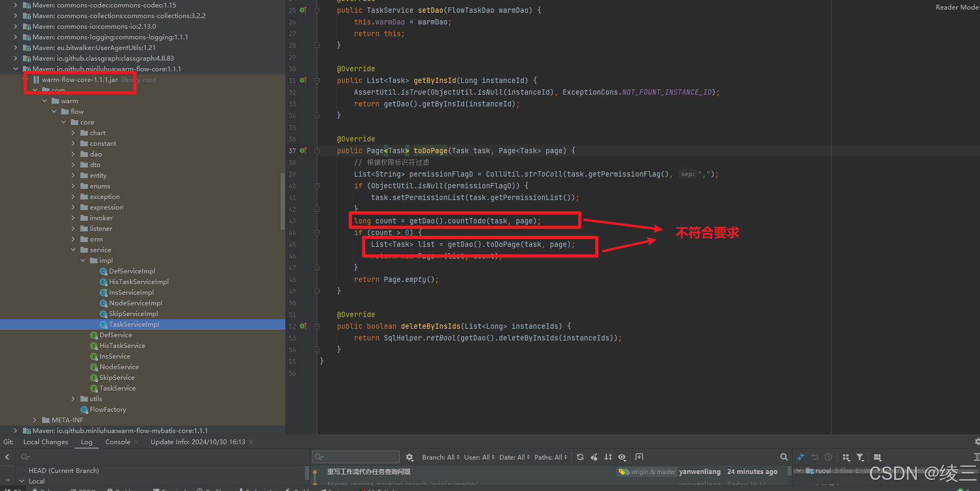Screen dimensions: 980x491
Task: Open the Branch: All filter dropdown
Action: click(x=440, y=457)
